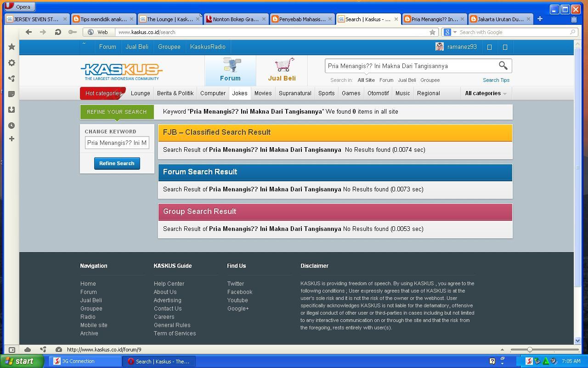Open the Twitter footer link
The image size is (588, 368).
click(236, 284)
